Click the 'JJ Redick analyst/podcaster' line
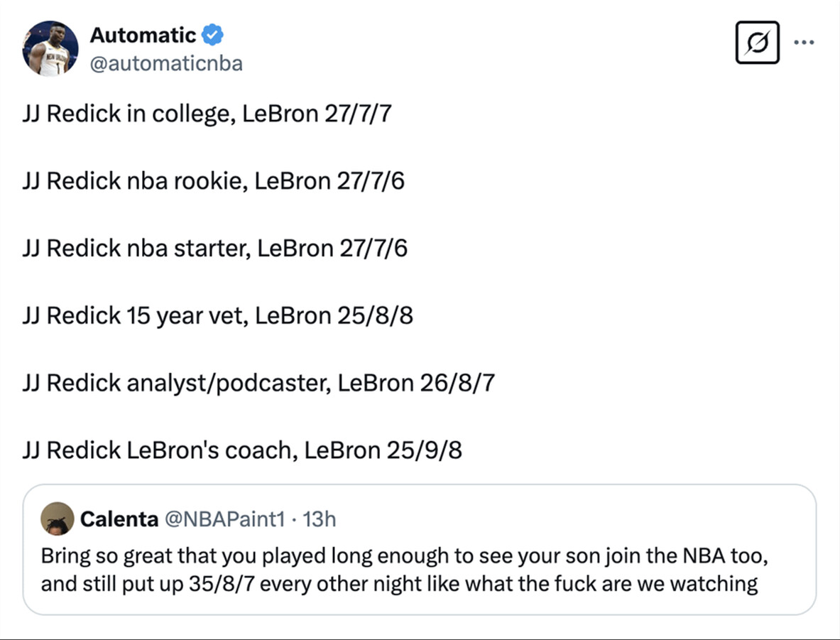840x640 pixels. (258, 383)
